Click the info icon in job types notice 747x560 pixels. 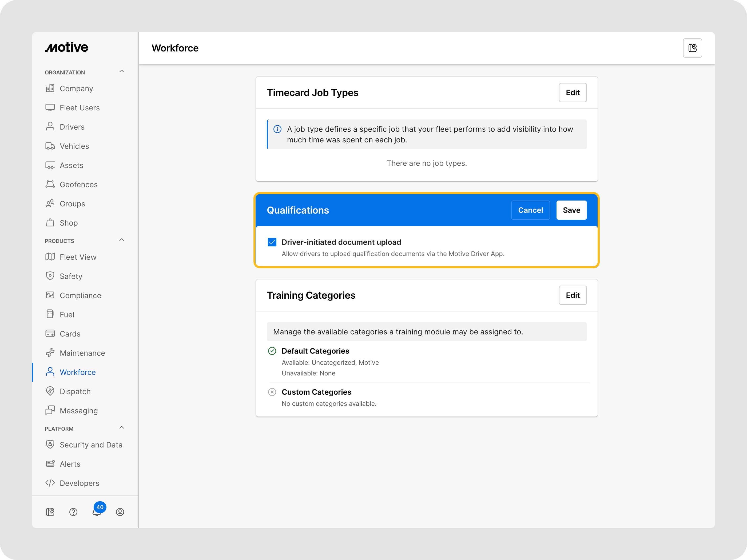[277, 129]
